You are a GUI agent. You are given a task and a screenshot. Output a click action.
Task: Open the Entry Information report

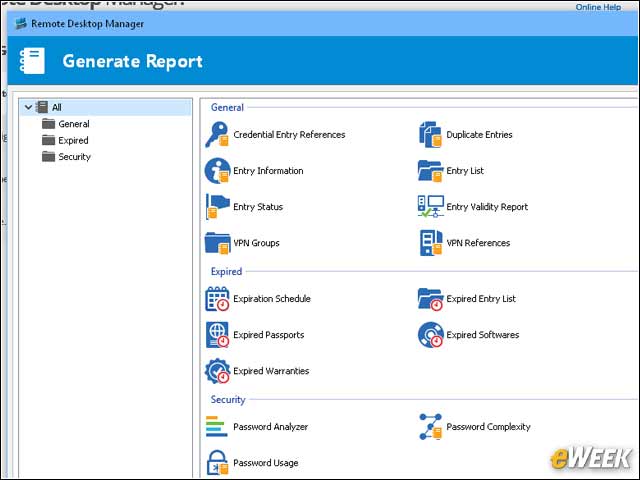point(268,171)
